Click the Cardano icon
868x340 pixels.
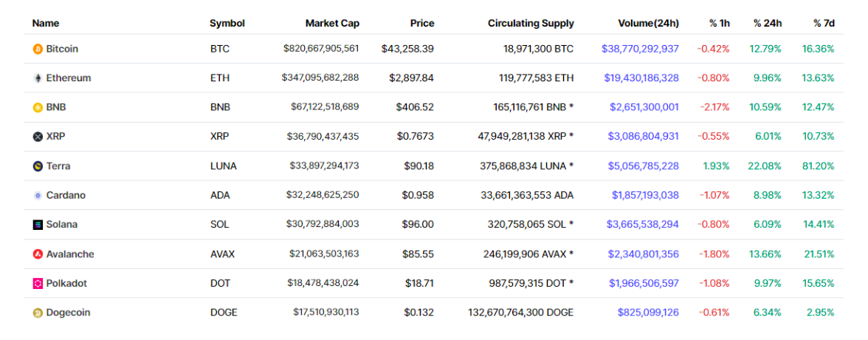coord(38,196)
